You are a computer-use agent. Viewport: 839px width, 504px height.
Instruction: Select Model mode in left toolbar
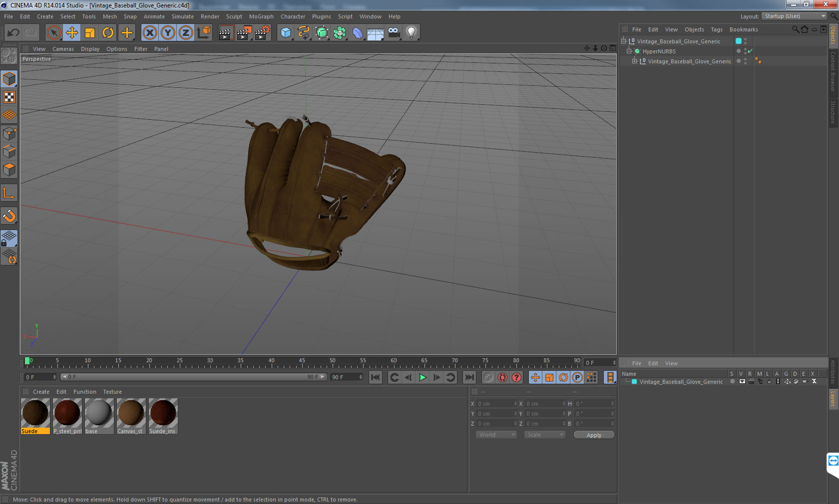click(9, 79)
